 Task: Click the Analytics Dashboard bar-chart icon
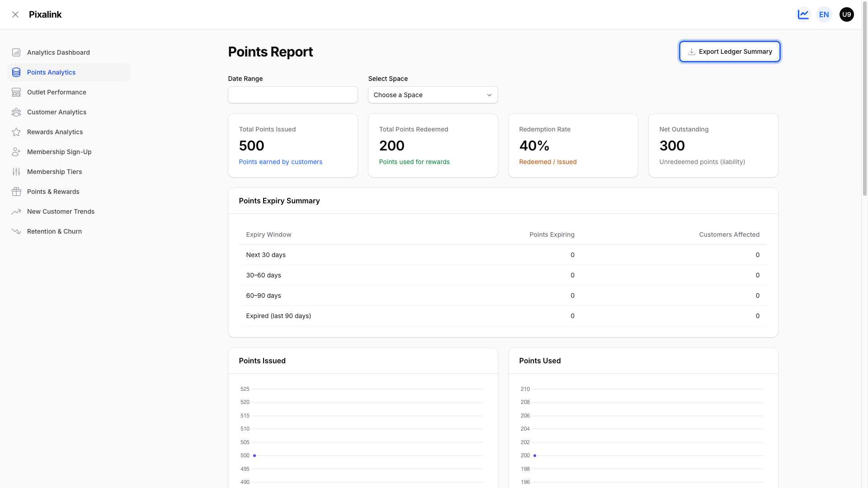click(x=16, y=52)
